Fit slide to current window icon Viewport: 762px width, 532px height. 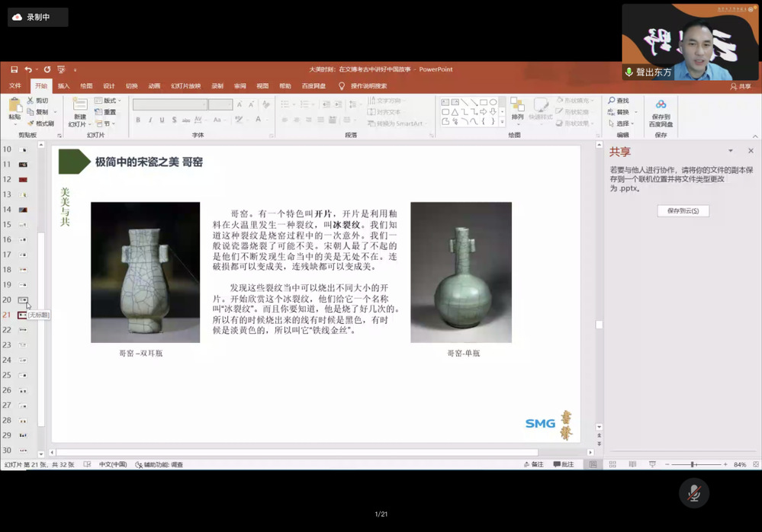[x=756, y=464]
